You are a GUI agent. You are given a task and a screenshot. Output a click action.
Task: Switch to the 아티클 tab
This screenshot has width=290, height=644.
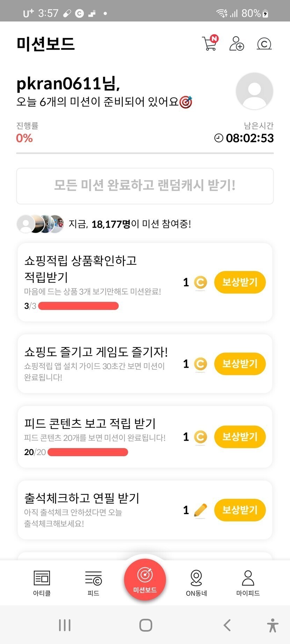(x=42, y=583)
